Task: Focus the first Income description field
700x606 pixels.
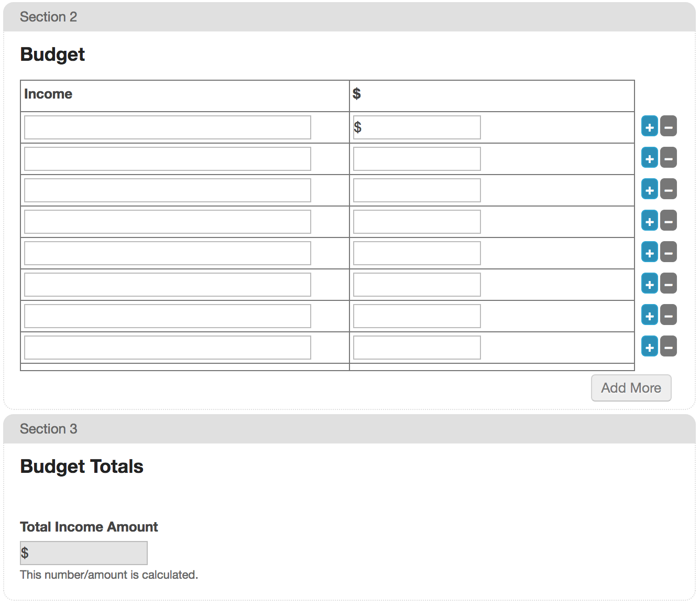Action: [x=168, y=127]
